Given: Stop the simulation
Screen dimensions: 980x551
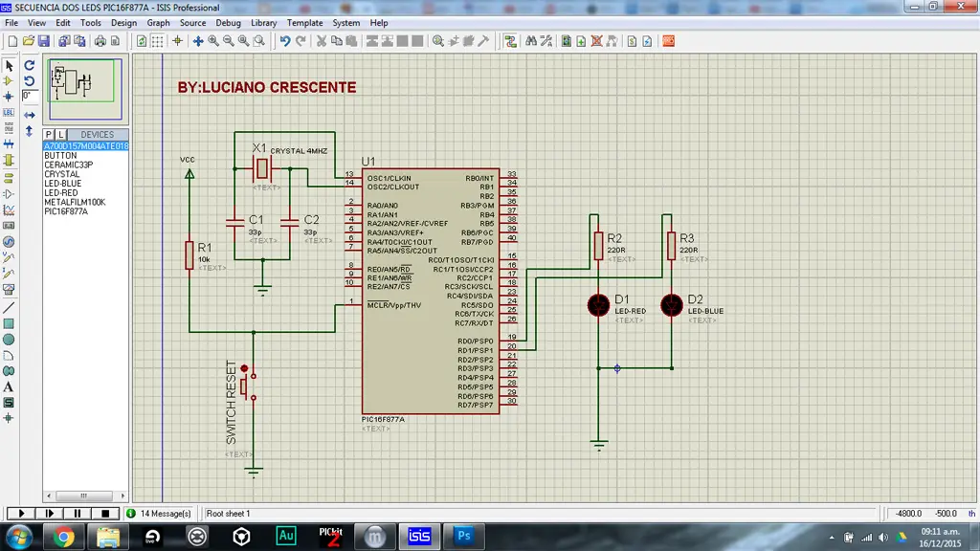Looking at the screenshot, I should click(x=105, y=514).
